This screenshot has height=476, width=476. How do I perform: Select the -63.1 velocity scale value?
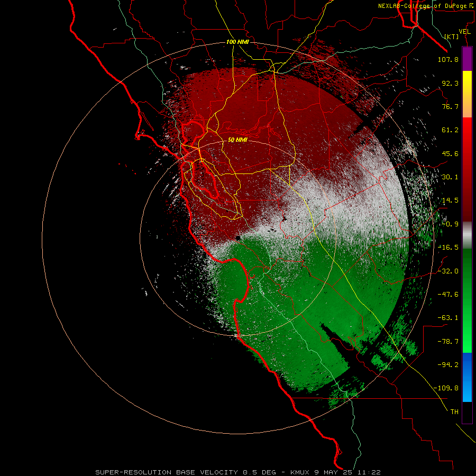(x=448, y=318)
